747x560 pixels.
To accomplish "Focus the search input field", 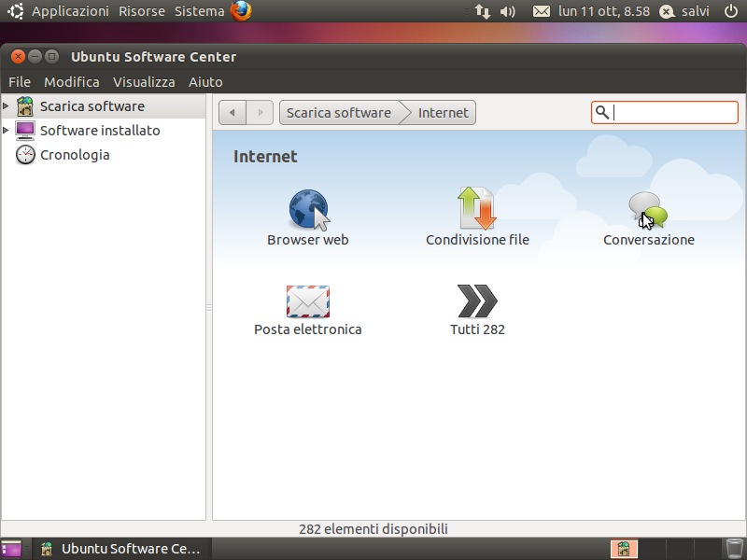I will pyautogui.click(x=664, y=113).
